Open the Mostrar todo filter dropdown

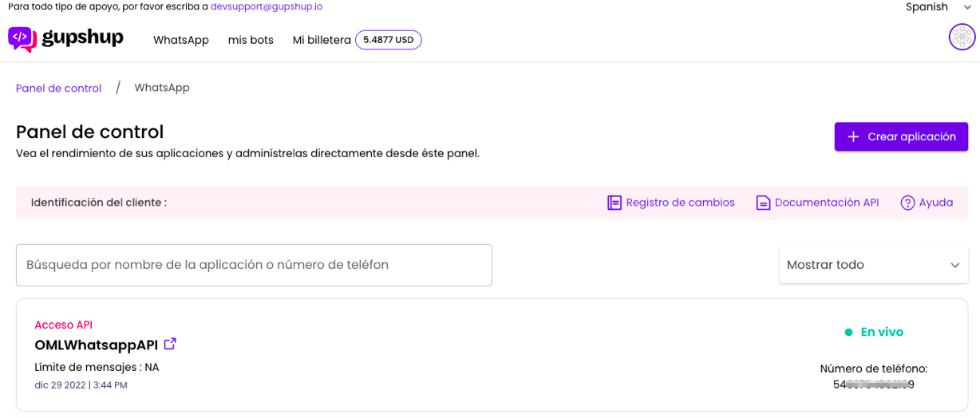[x=862, y=265]
